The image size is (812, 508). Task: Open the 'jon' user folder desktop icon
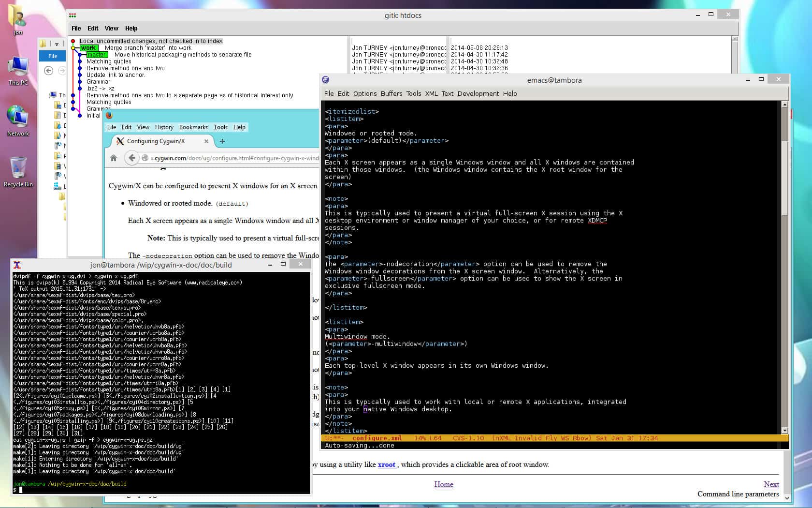click(x=18, y=19)
